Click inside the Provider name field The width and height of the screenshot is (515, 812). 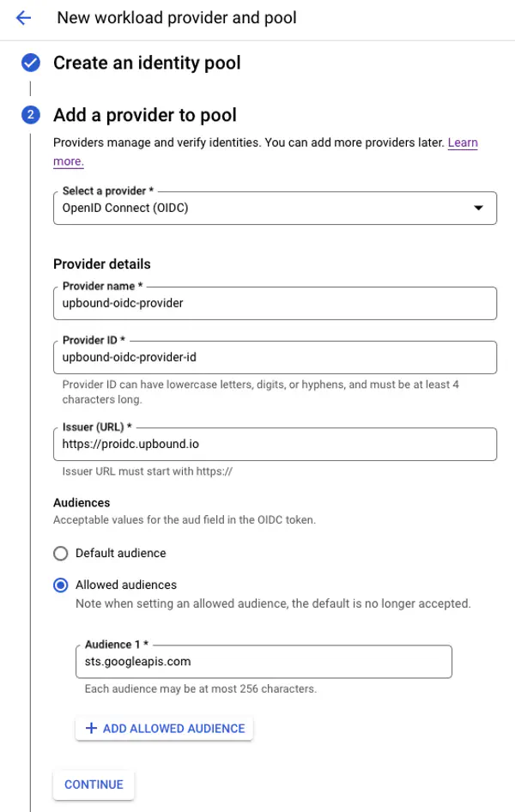275,303
